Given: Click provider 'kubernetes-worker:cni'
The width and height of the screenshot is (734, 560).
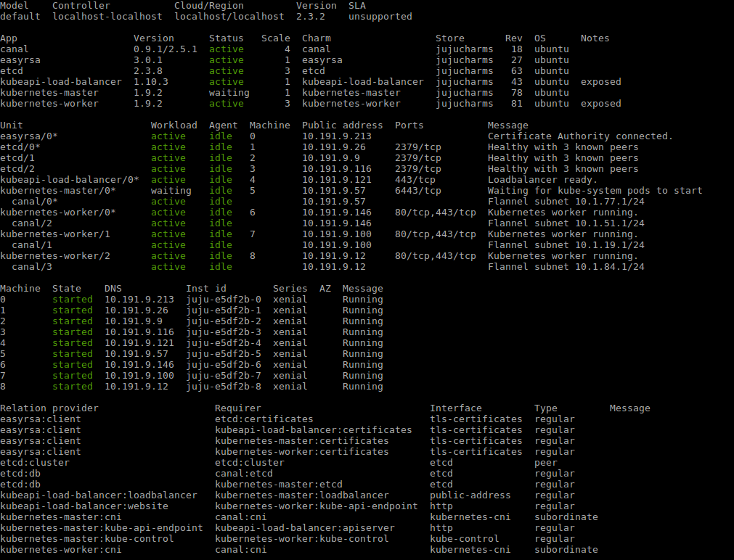Looking at the screenshot, I should click(x=61, y=550).
